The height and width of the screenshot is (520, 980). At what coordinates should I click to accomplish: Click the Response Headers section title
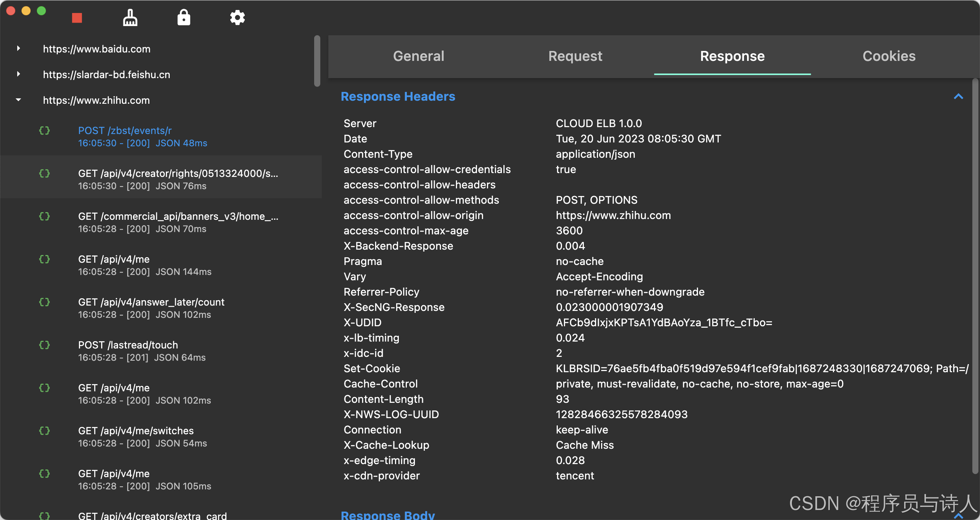[x=398, y=96]
